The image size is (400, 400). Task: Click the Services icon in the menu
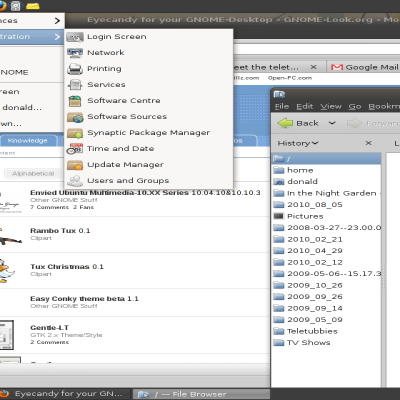click(x=75, y=85)
